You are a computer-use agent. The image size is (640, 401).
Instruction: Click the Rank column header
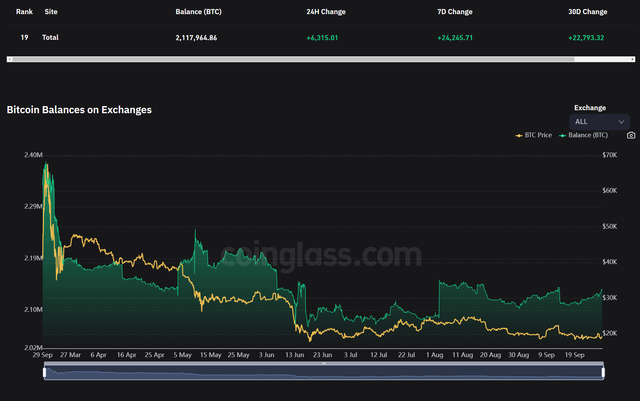(24, 12)
